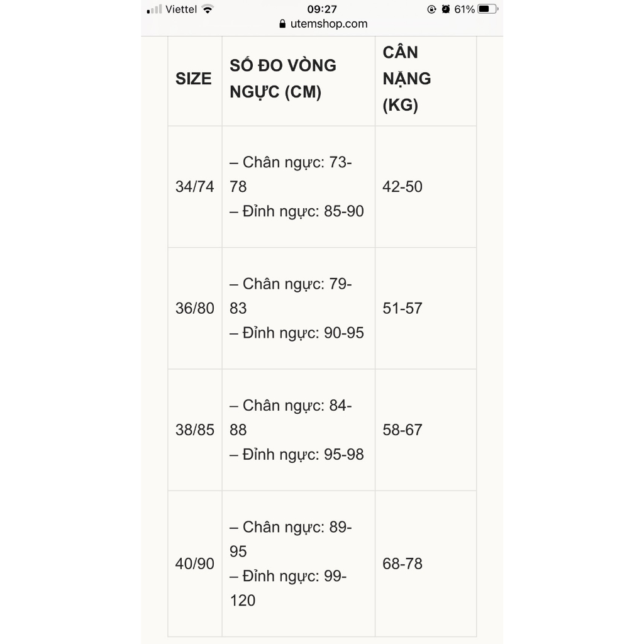Open the utemshop.com address bar

pos(323,24)
